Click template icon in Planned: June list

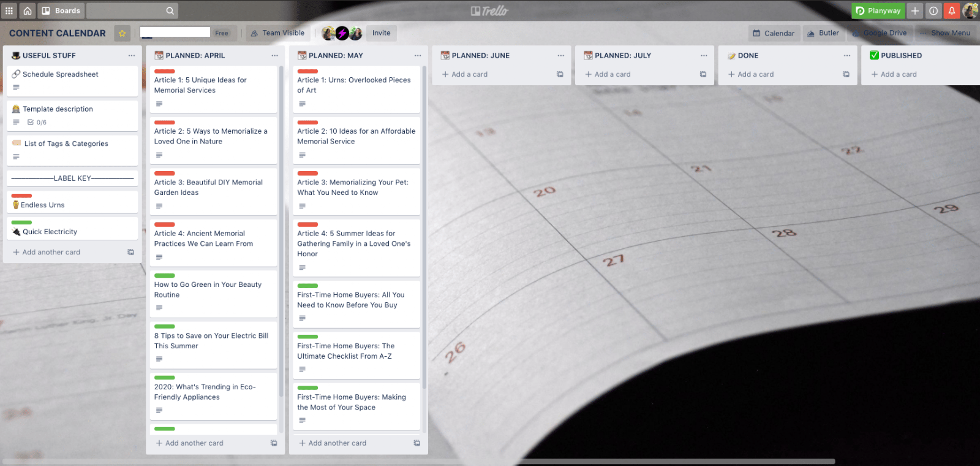click(560, 74)
